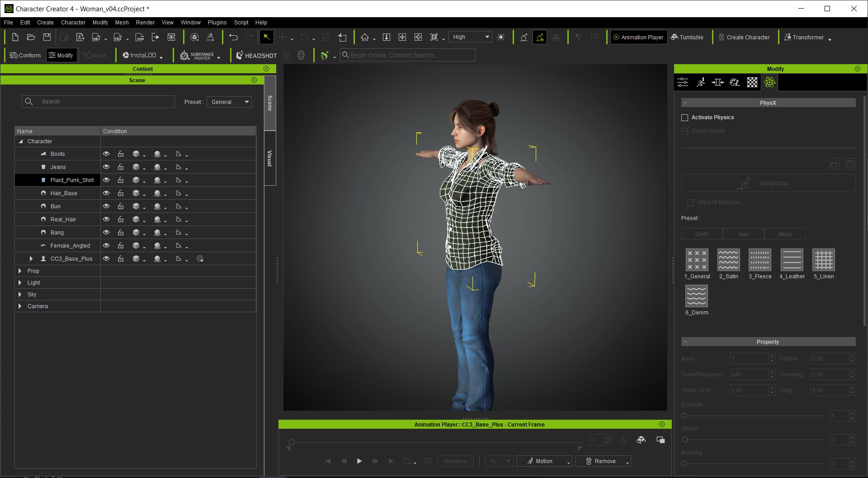868x478 pixels.
Task: Expand the CC3_Base_Plus tree item
Action: pos(31,258)
